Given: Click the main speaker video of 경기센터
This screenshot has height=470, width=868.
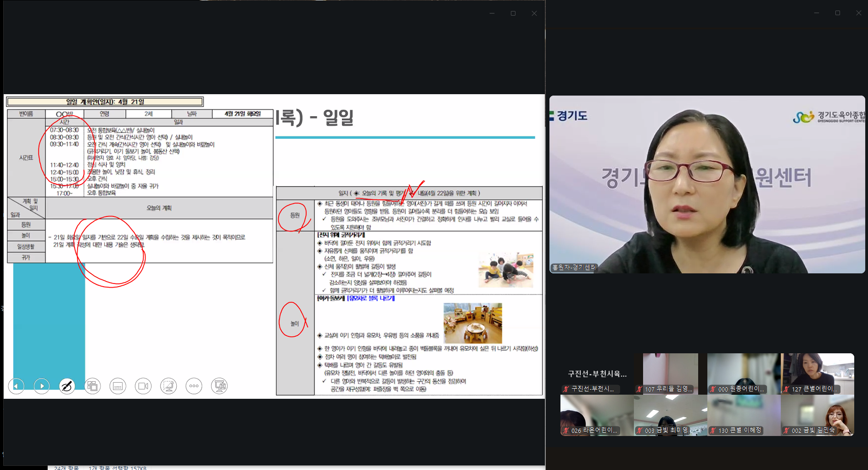Looking at the screenshot, I should click(x=707, y=184).
